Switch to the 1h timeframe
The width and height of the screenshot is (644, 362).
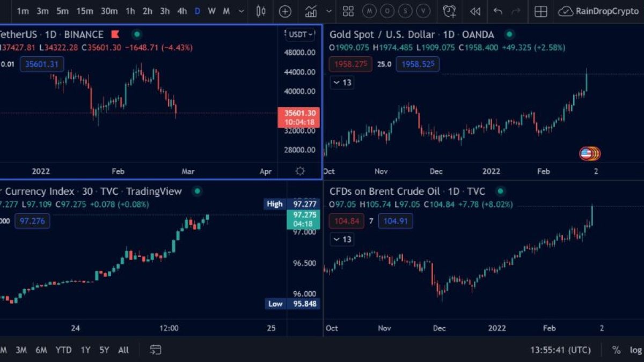coord(130,11)
